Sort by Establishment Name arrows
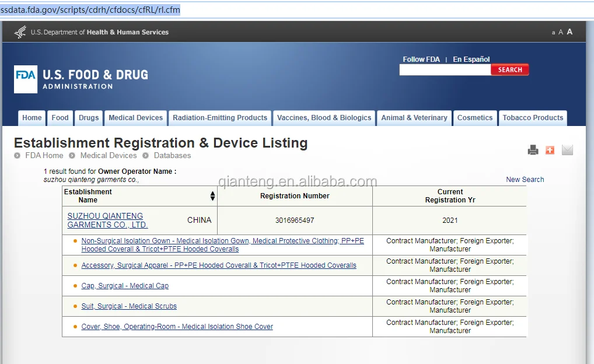 pos(212,196)
